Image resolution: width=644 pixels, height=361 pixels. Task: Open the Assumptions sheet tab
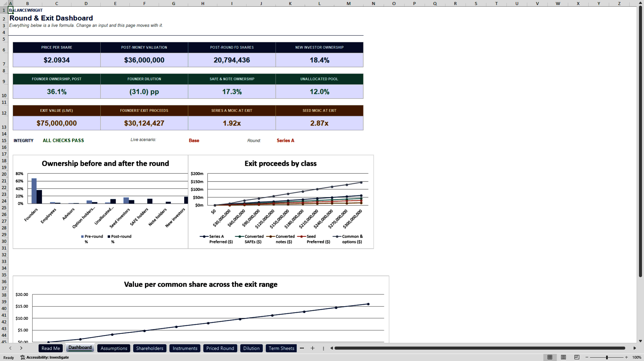pyautogui.click(x=114, y=348)
